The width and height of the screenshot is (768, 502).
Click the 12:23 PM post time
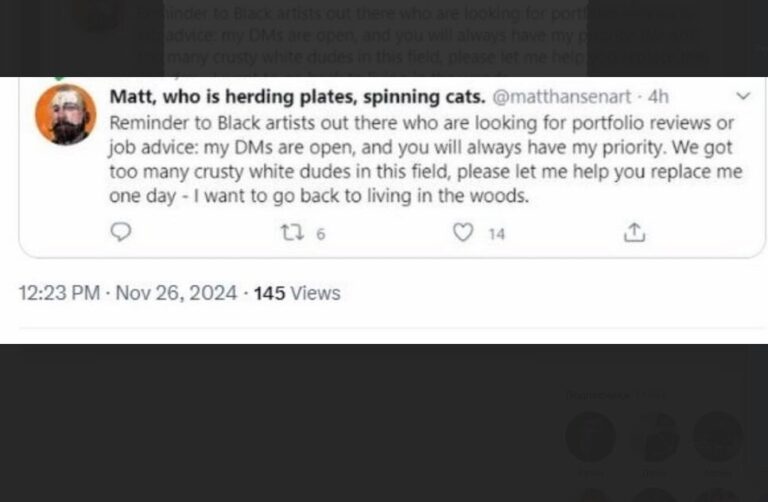point(59,293)
